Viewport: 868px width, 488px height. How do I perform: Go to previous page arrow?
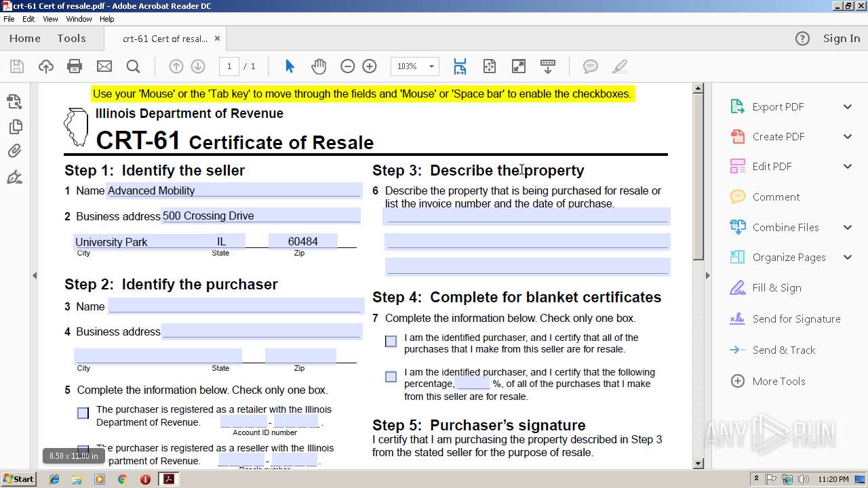(176, 66)
